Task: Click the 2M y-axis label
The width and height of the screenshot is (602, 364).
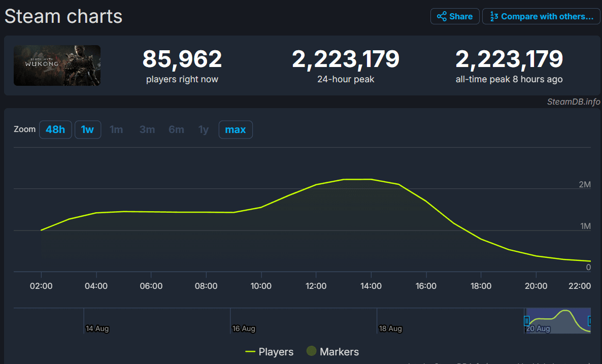Action: (x=585, y=185)
